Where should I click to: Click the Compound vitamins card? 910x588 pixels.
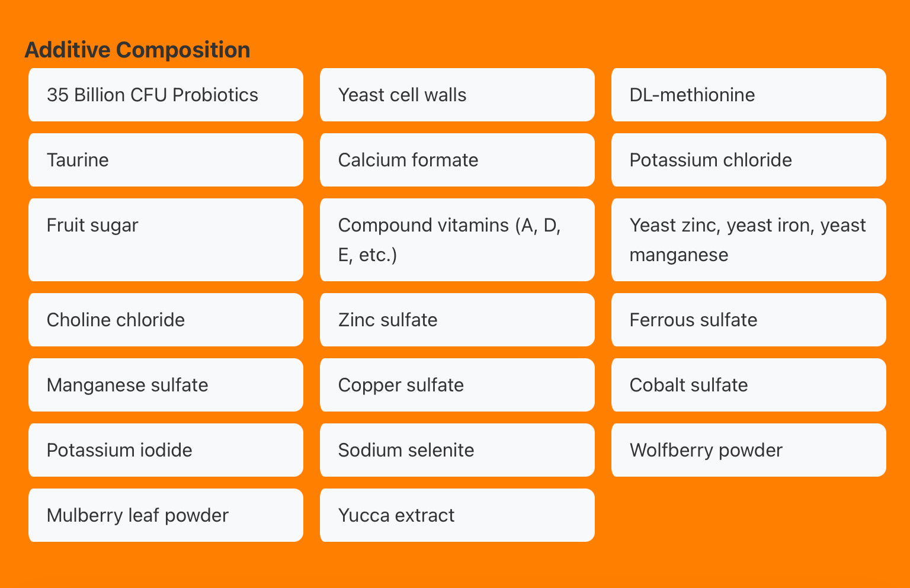[x=457, y=239]
